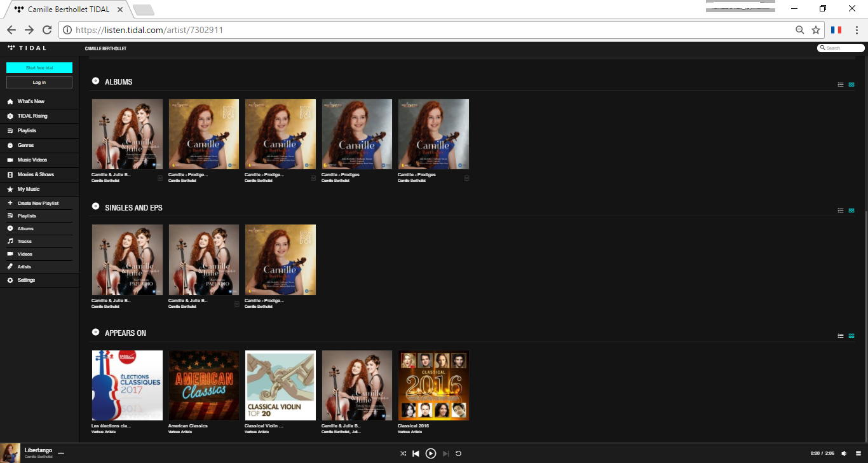Open Classical 2016 album cover
868x463 pixels.
433,385
